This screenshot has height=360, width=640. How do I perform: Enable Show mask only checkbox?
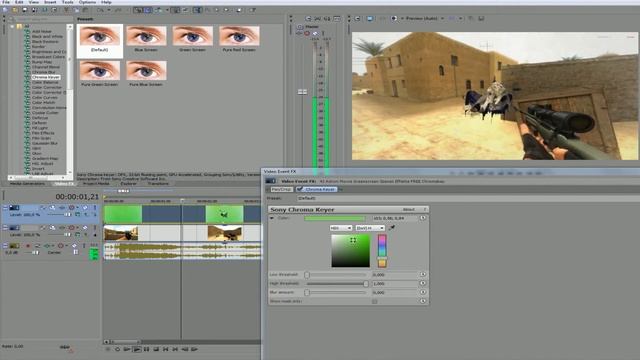pos(374,302)
